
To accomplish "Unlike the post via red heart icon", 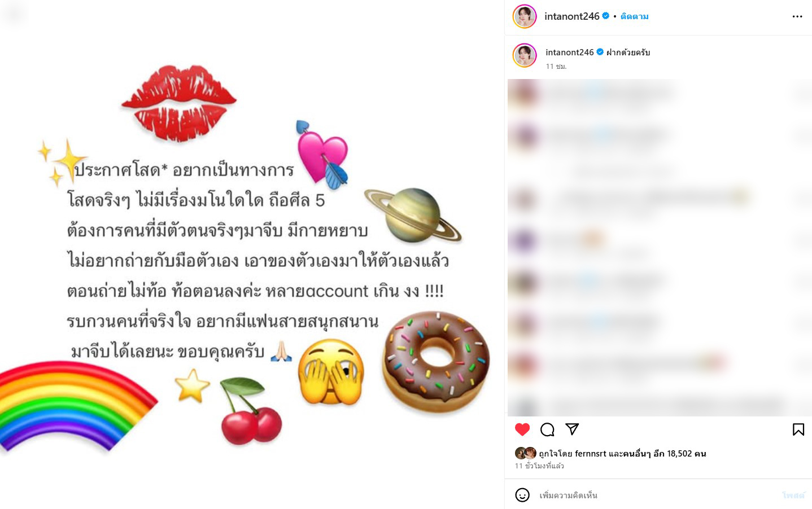I will [x=522, y=429].
